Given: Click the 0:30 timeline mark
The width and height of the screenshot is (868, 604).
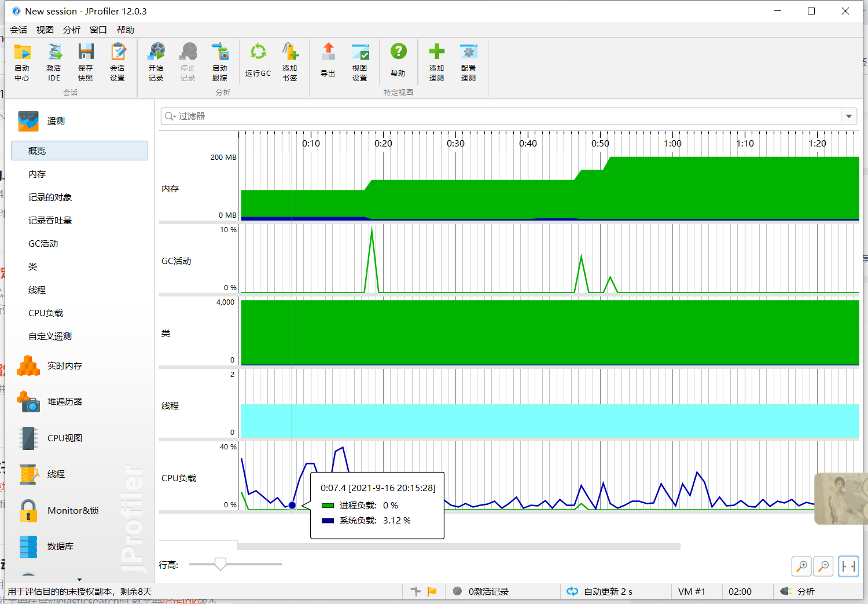Looking at the screenshot, I should click(455, 144).
